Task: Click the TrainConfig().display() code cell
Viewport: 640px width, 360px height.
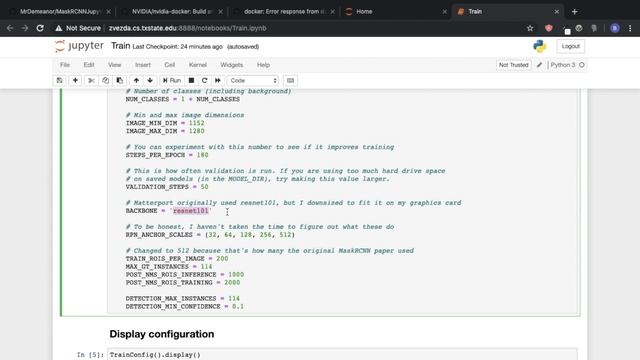Action: (342, 354)
